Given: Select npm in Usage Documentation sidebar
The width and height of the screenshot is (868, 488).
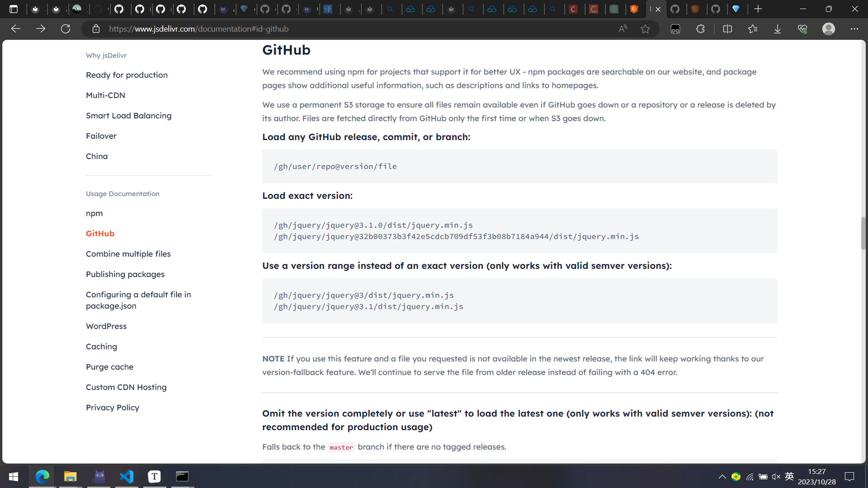Looking at the screenshot, I should [x=94, y=213].
